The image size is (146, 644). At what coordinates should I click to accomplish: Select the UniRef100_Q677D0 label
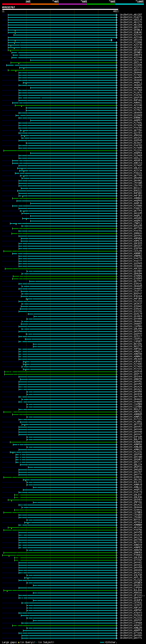131,130
